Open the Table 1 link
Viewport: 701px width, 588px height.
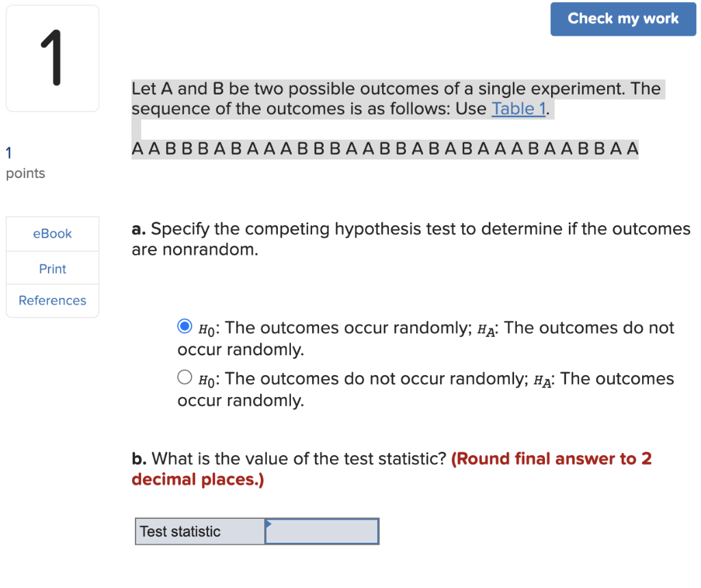pos(518,108)
